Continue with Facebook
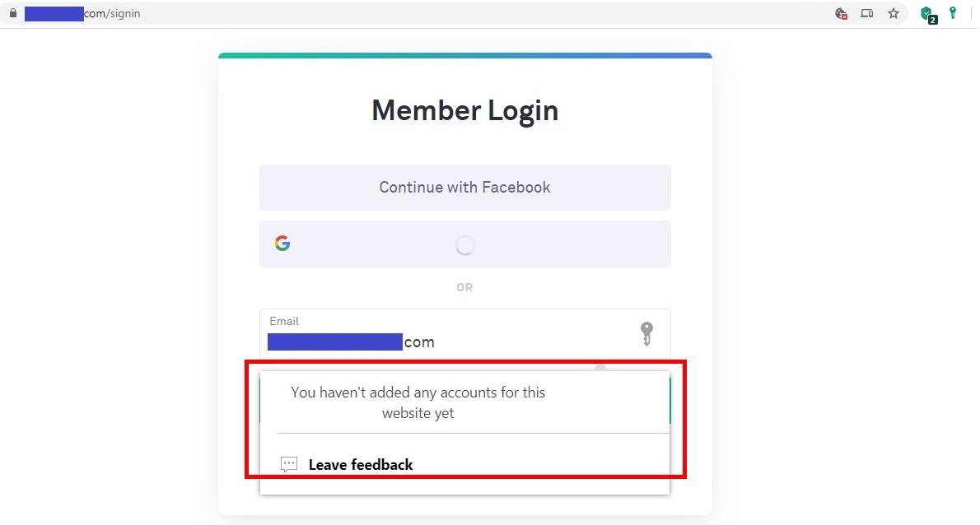The height and width of the screenshot is (525, 980). [465, 188]
